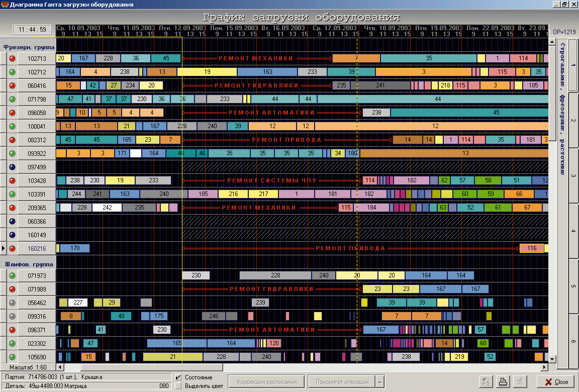Select machine row label 071989

[x=37, y=289]
